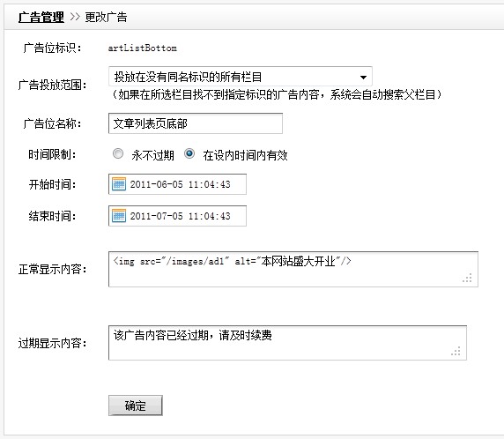Select the 永不过期 radio button
The height and width of the screenshot is (439, 504).
click(x=118, y=153)
